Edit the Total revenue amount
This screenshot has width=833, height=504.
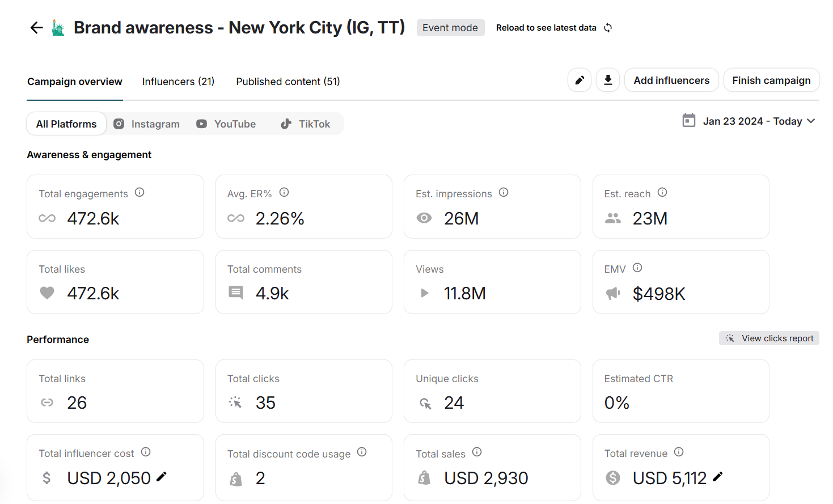point(718,477)
